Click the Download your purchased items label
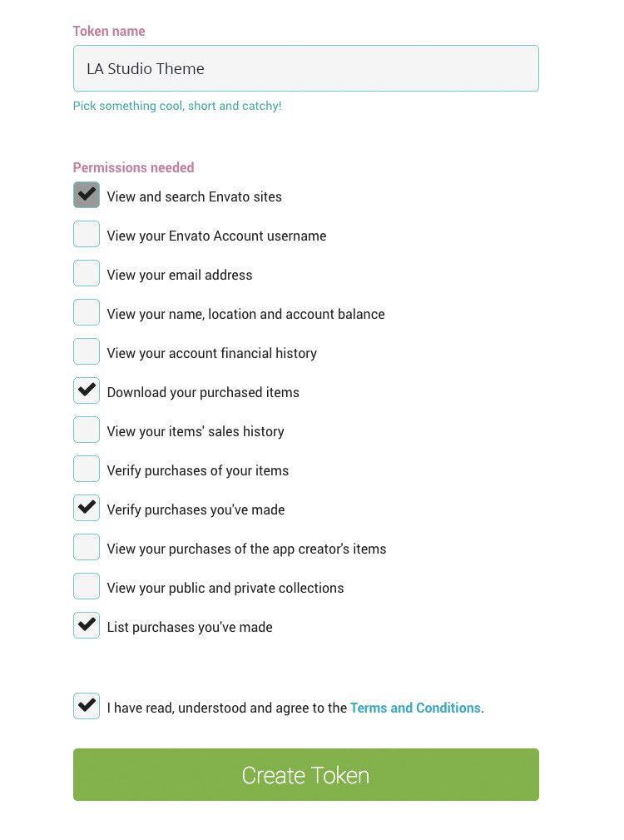624x840 pixels. click(203, 392)
